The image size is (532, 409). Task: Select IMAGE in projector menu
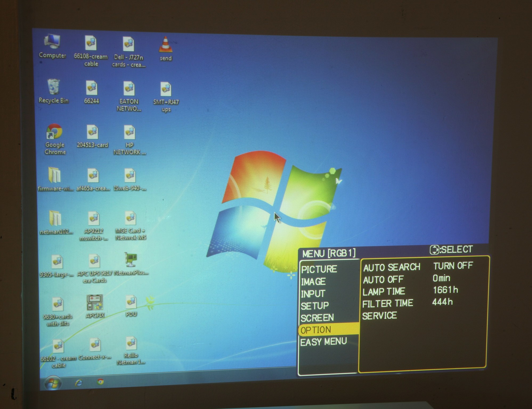pyautogui.click(x=313, y=281)
